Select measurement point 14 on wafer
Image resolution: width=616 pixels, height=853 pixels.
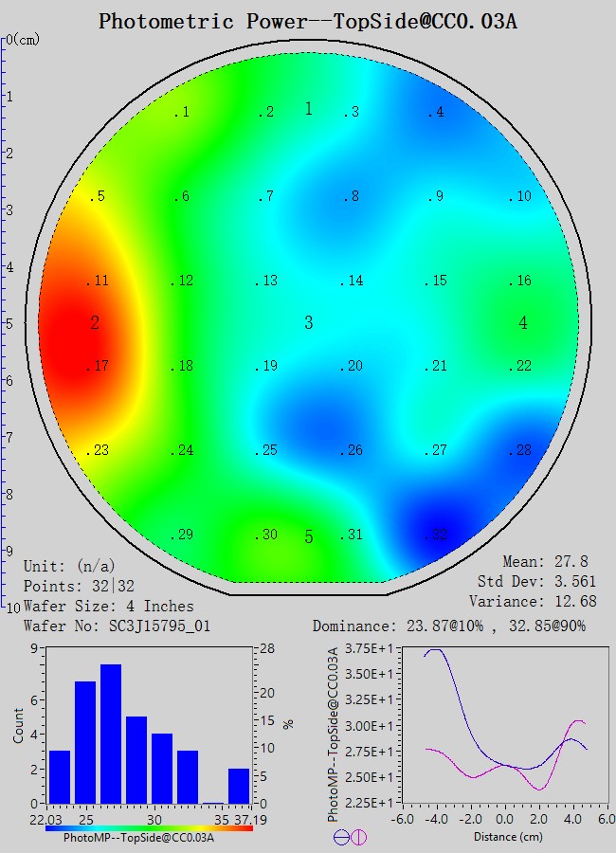click(353, 281)
